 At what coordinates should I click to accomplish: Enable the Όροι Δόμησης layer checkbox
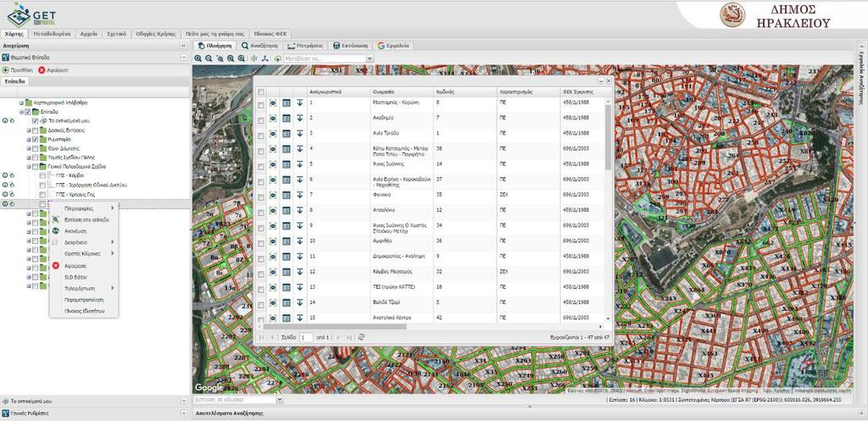pyautogui.click(x=35, y=148)
